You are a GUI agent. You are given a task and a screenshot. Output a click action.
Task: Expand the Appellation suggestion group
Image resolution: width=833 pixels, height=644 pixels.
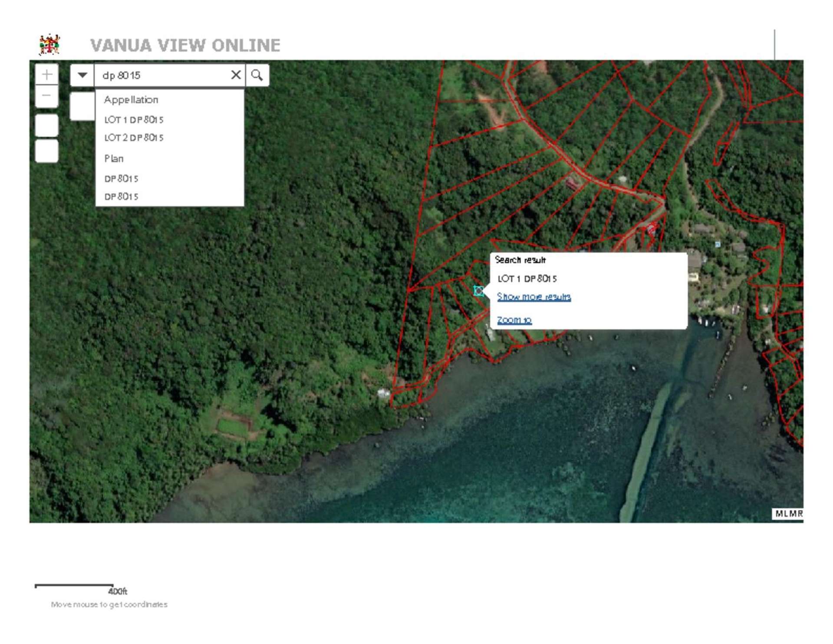pos(131,99)
